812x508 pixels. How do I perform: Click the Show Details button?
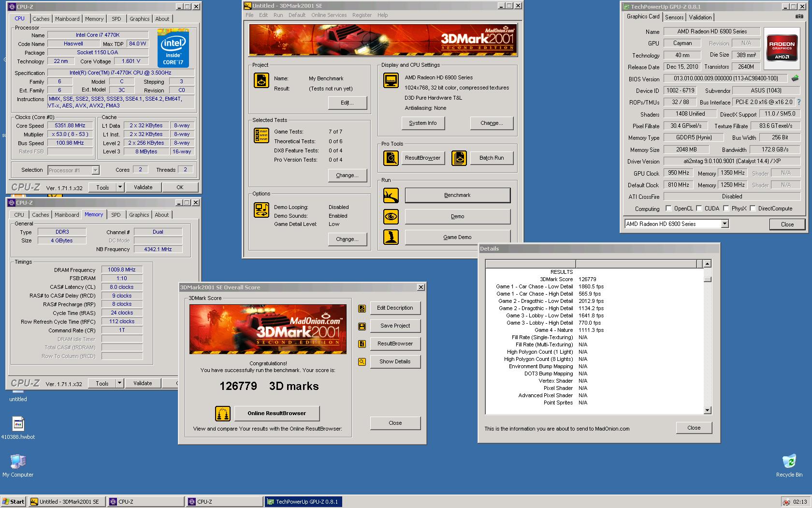tap(395, 361)
